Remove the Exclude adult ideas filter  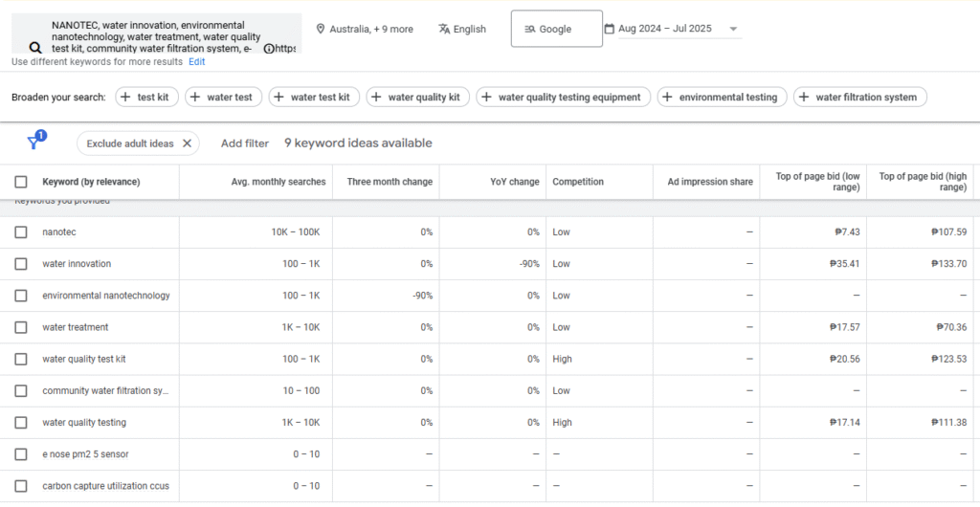(x=188, y=143)
